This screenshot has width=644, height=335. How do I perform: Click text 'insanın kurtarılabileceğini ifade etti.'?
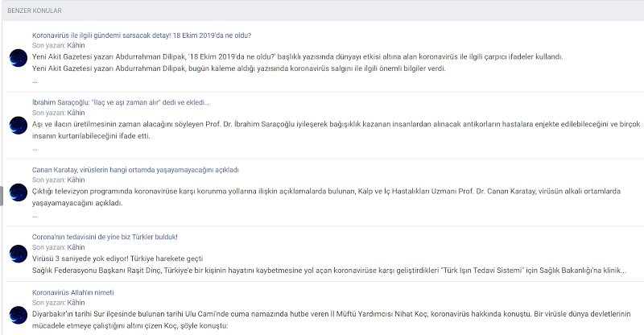click(x=91, y=136)
